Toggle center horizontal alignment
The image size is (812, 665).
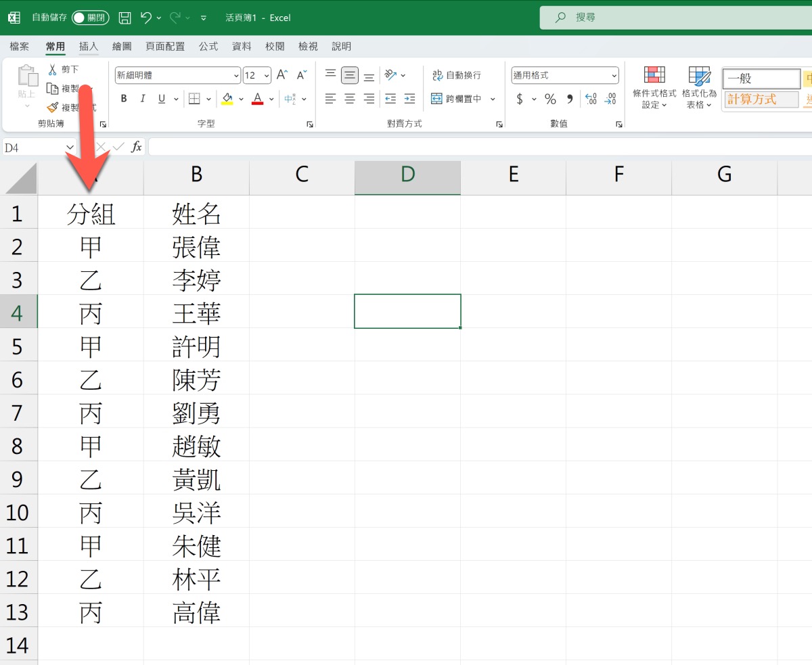(350, 99)
